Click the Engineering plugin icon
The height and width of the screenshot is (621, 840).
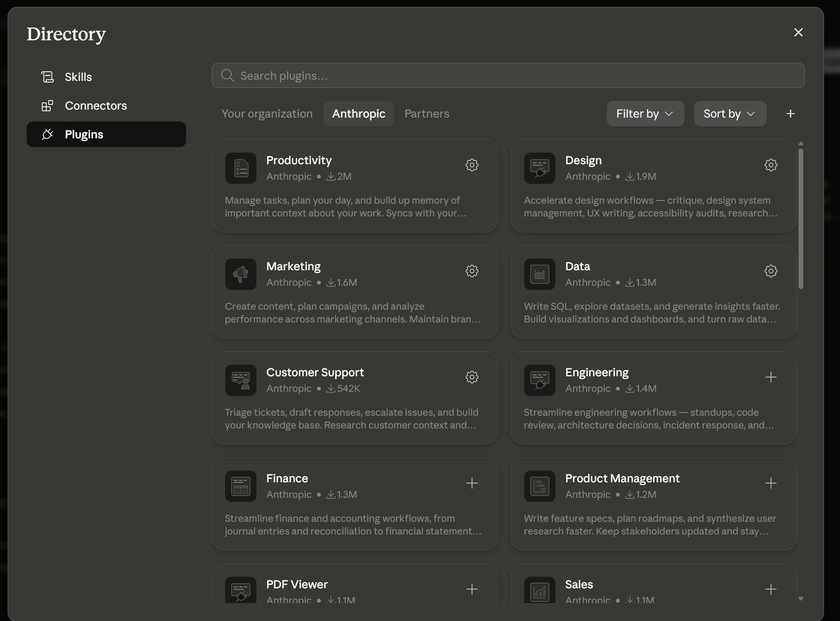pyautogui.click(x=539, y=380)
